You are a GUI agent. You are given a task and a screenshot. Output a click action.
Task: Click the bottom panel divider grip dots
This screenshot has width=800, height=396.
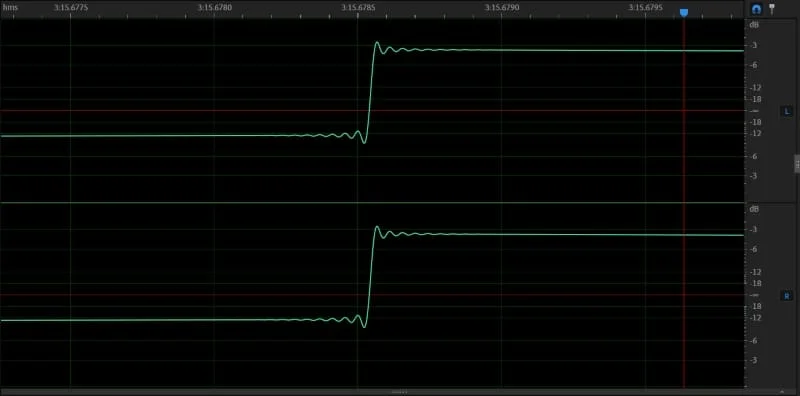click(x=399, y=392)
